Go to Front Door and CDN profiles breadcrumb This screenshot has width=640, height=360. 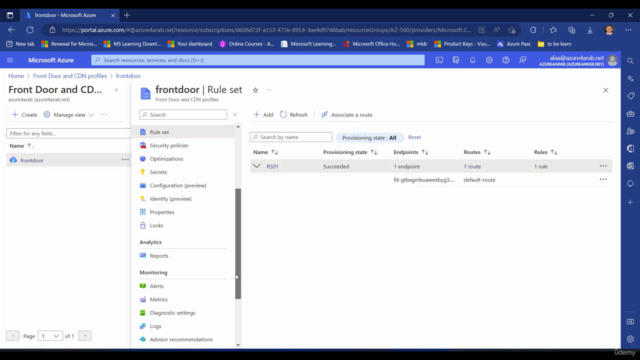pos(70,76)
